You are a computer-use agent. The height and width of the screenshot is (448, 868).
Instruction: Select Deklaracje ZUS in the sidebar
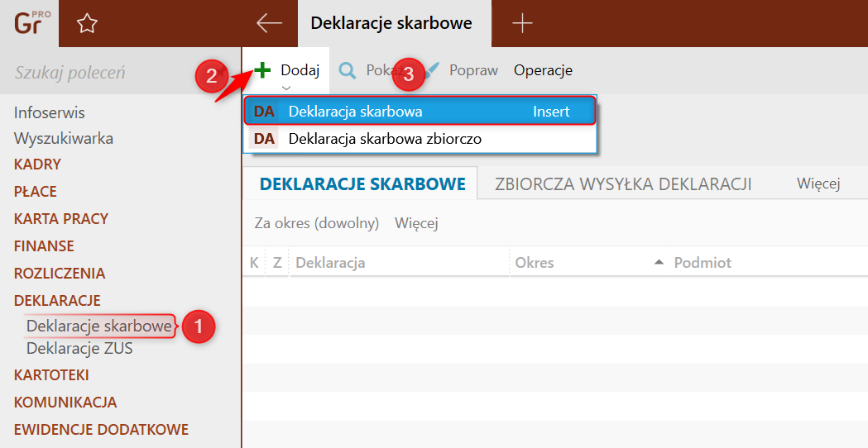pos(79,349)
